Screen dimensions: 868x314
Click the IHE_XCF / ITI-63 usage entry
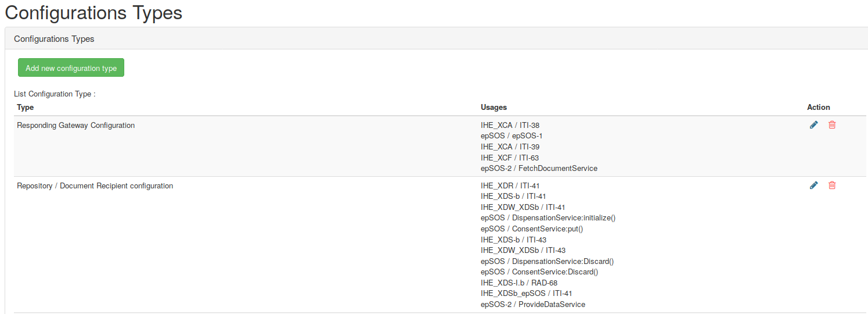click(x=510, y=158)
